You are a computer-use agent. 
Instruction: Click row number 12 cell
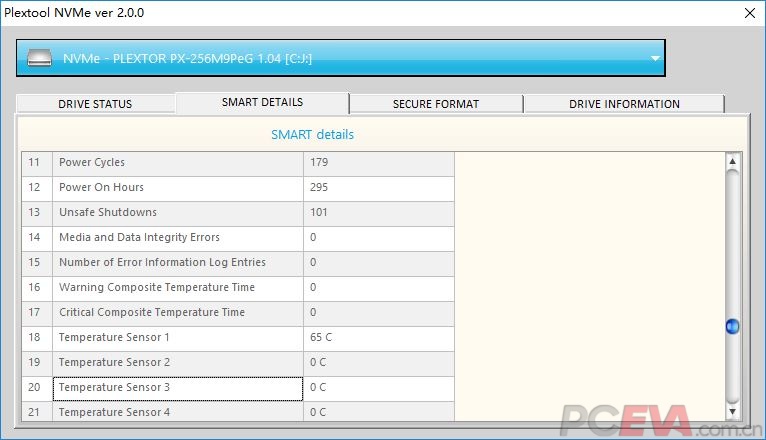[x=37, y=189]
